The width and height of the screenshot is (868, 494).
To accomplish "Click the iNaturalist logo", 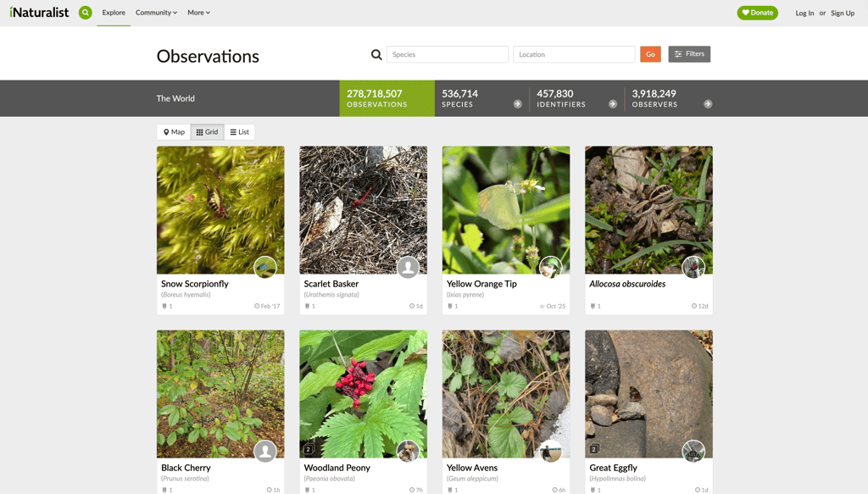I will point(39,13).
